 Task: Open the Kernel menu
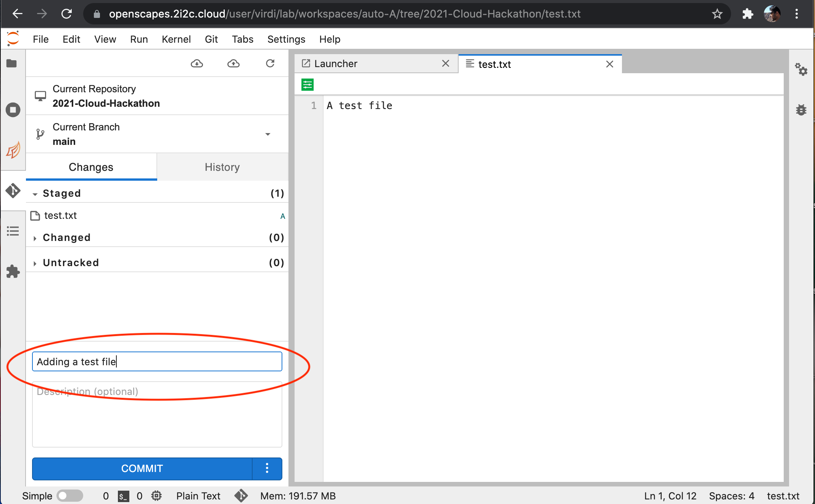tap(176, 39)
